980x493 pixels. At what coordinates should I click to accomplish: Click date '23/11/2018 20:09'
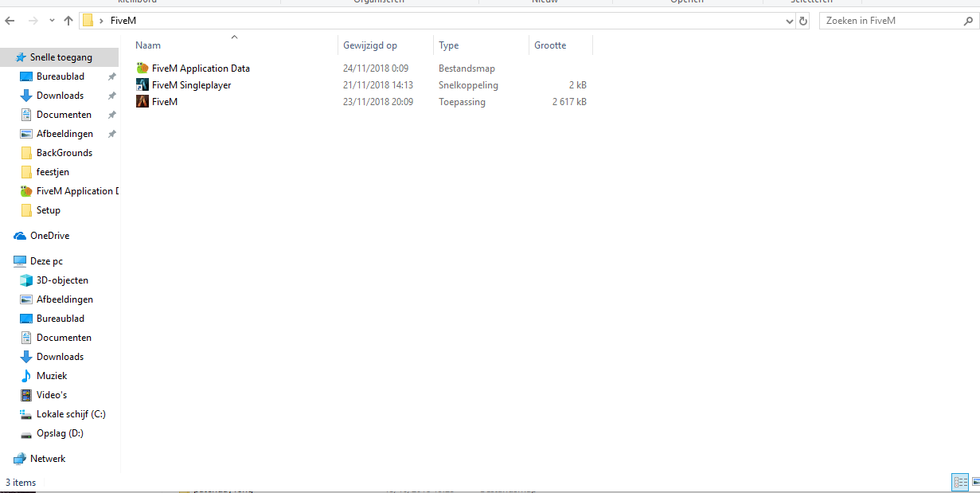click(378, 102)
